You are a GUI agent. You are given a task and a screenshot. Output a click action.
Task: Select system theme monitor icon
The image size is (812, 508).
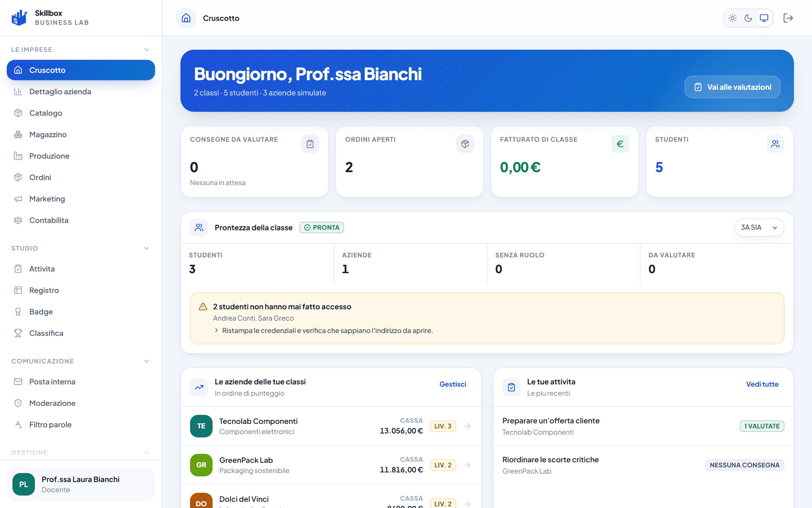point(764,18)
